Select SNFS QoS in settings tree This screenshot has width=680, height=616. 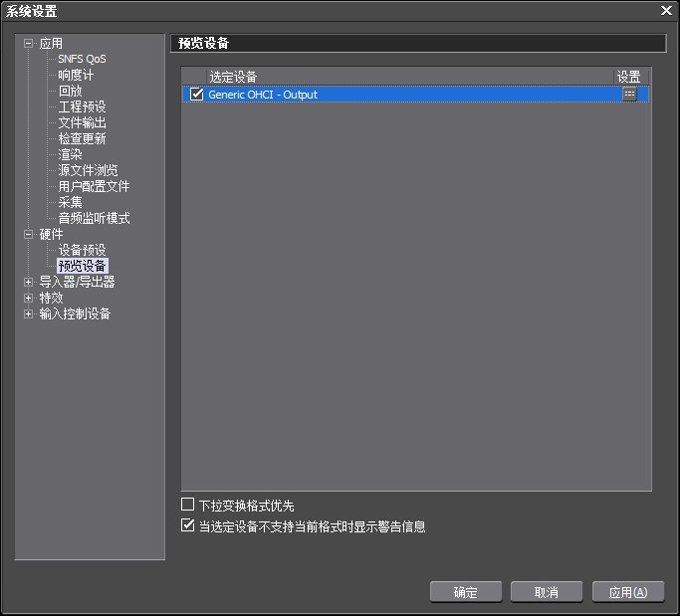pyautogui.click(x=82, y=60)
